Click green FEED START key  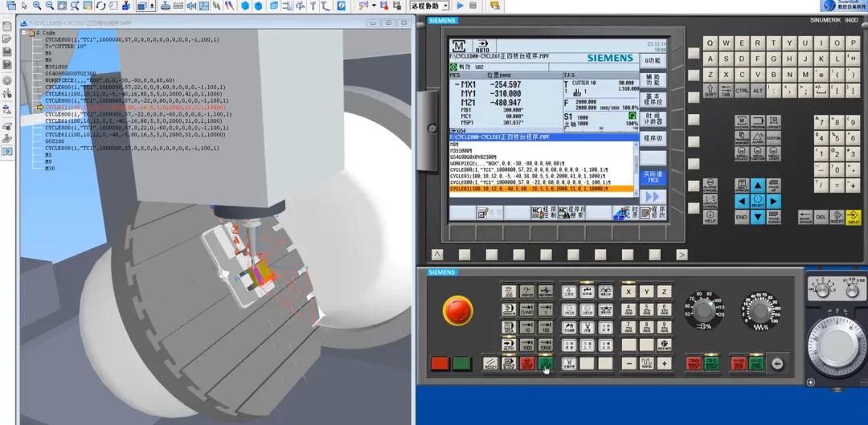(x=756, y=364)
